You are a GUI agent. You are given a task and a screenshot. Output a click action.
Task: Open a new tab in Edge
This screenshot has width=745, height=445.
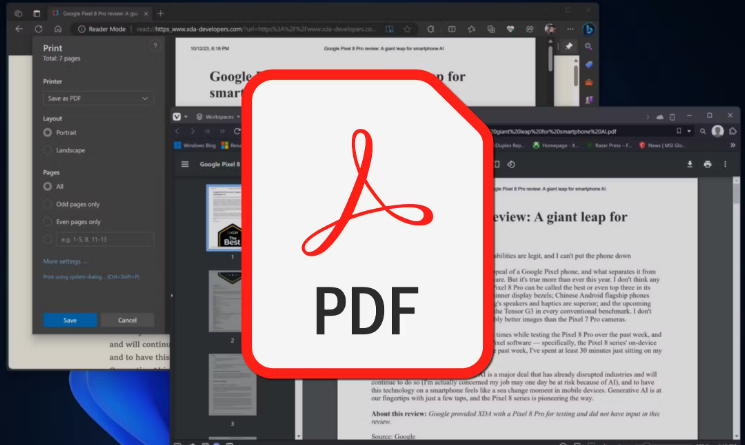click(x=161, y=13)
